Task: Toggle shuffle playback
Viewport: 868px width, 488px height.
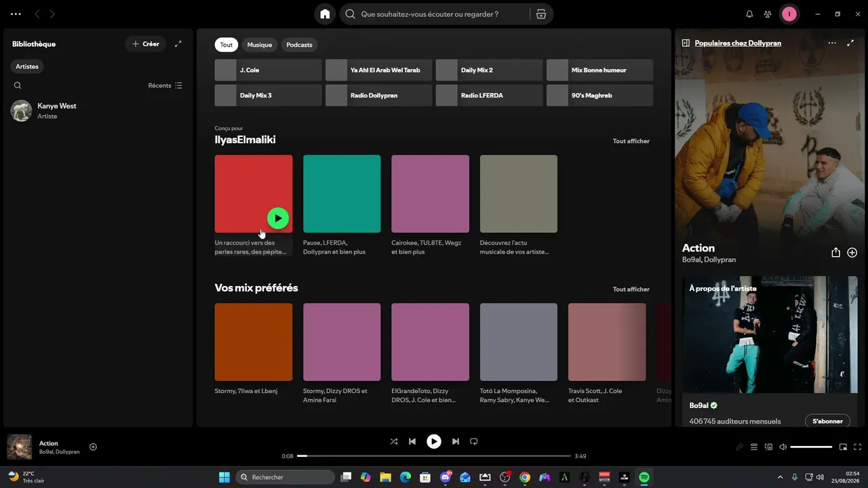Action: click(394, 441)
